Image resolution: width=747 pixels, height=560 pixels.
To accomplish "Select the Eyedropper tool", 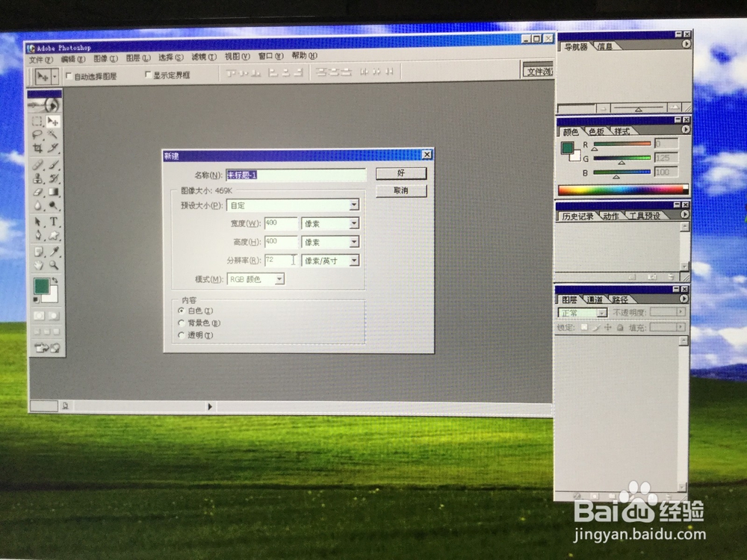I will (53, 252).
